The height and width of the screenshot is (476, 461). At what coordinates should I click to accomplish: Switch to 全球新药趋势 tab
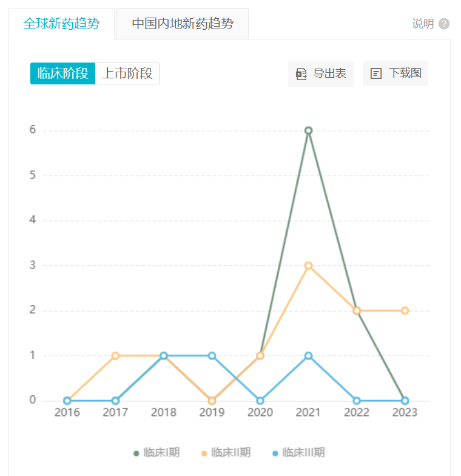click(x=61, y=24)
